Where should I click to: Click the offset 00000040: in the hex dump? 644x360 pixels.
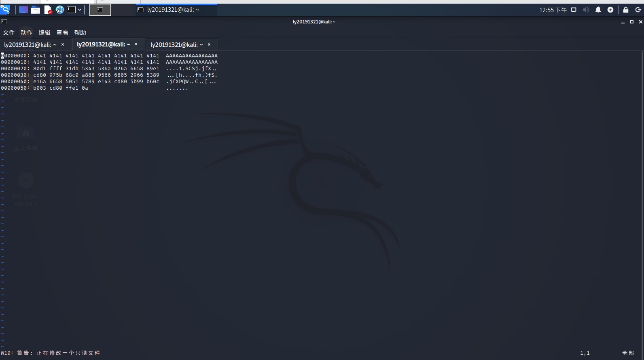coord(15,82)
